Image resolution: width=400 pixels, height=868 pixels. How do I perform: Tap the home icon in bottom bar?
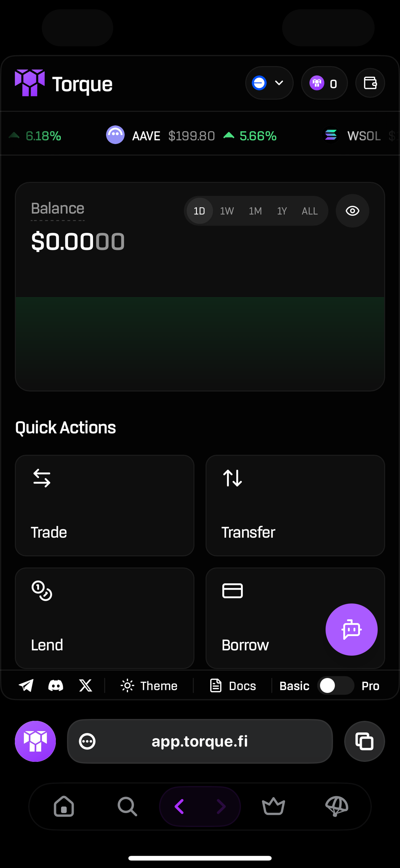coord(64,806)
